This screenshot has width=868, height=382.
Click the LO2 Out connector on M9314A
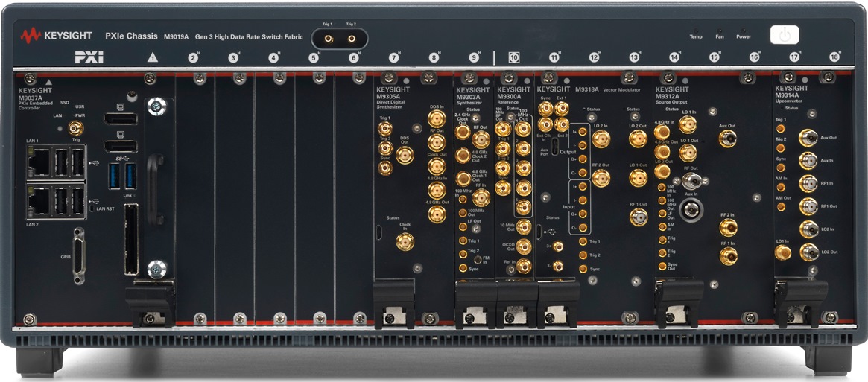click(x=808, y=252)
